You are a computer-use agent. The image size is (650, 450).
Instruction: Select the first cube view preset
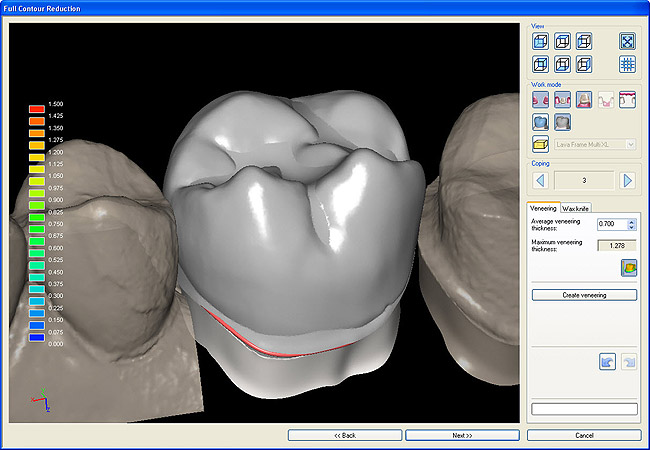(x=541, y=42)
